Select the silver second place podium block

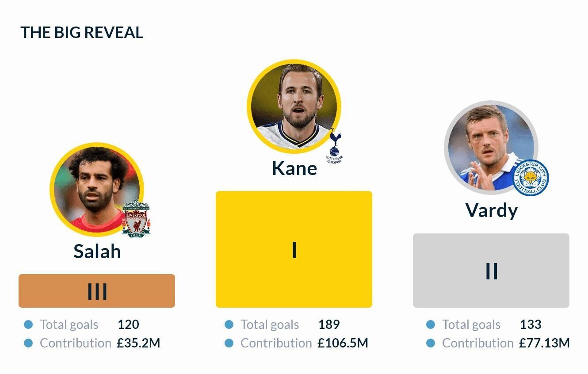pyautogui.click(x=491, y=271)
